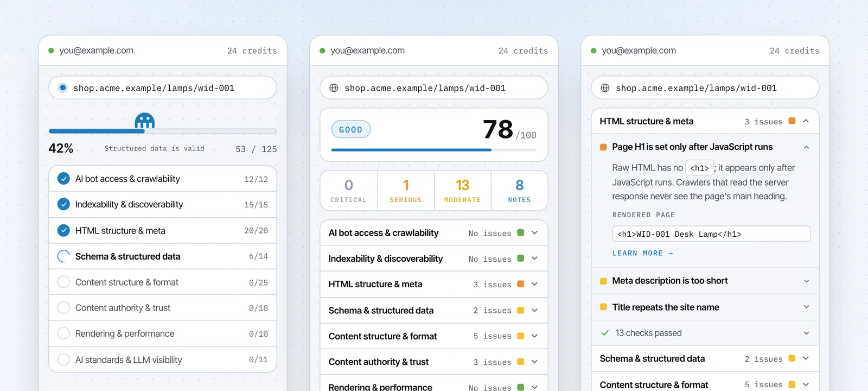The image size is (868, 391).
Task: Click the 78 score number
Action: [498, 129]
